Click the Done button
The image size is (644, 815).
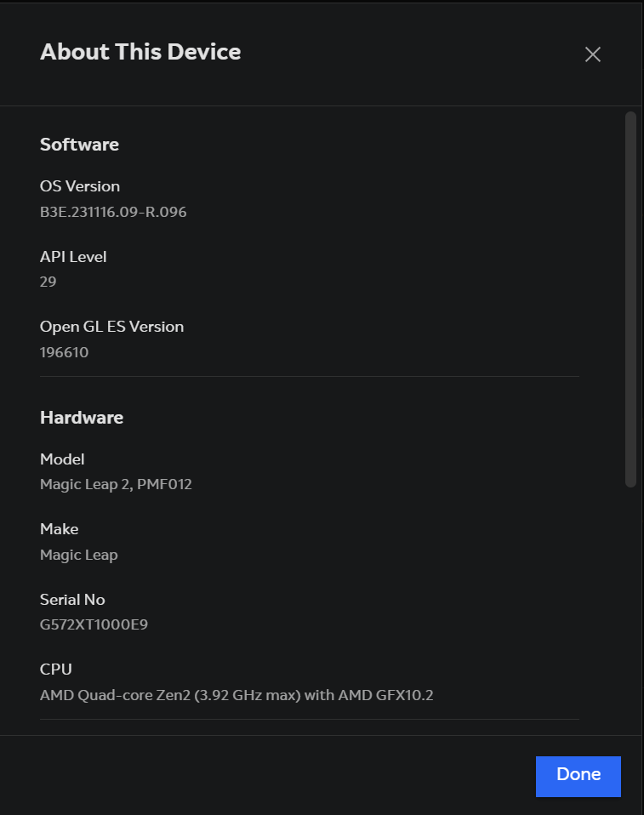578,775
